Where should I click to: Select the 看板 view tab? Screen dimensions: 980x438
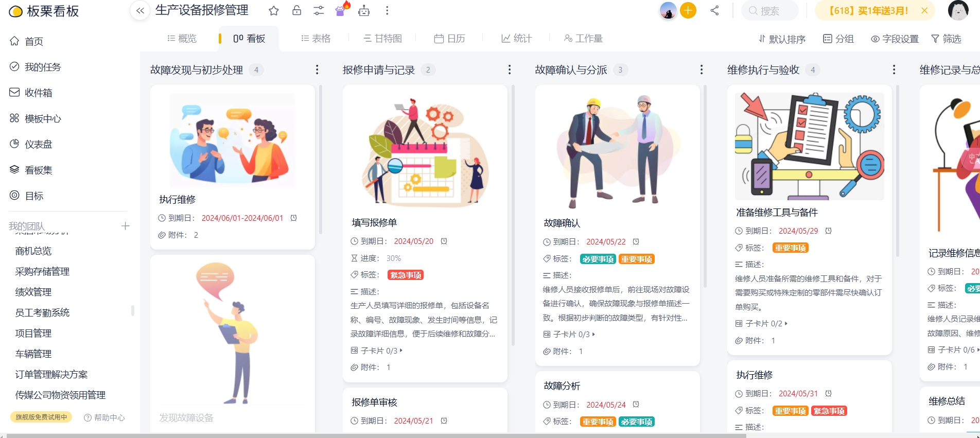click(249, 39)
